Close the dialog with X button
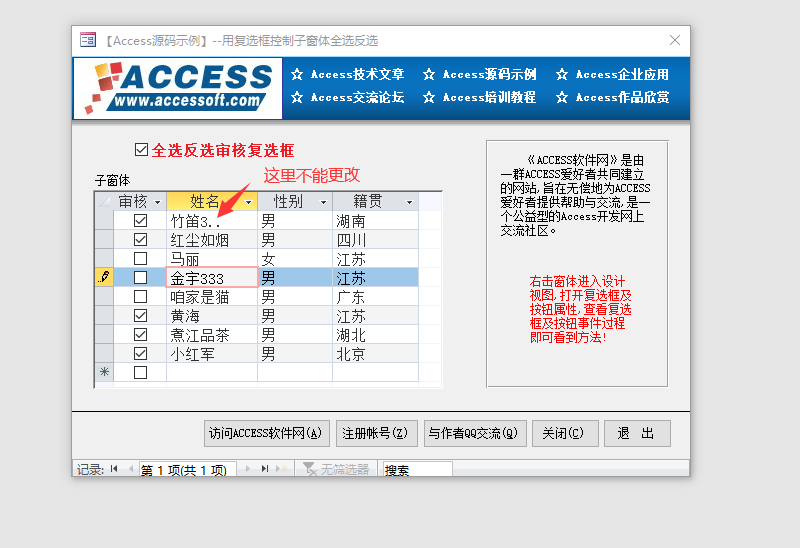 pyautogui.click(x=674, y=40)
